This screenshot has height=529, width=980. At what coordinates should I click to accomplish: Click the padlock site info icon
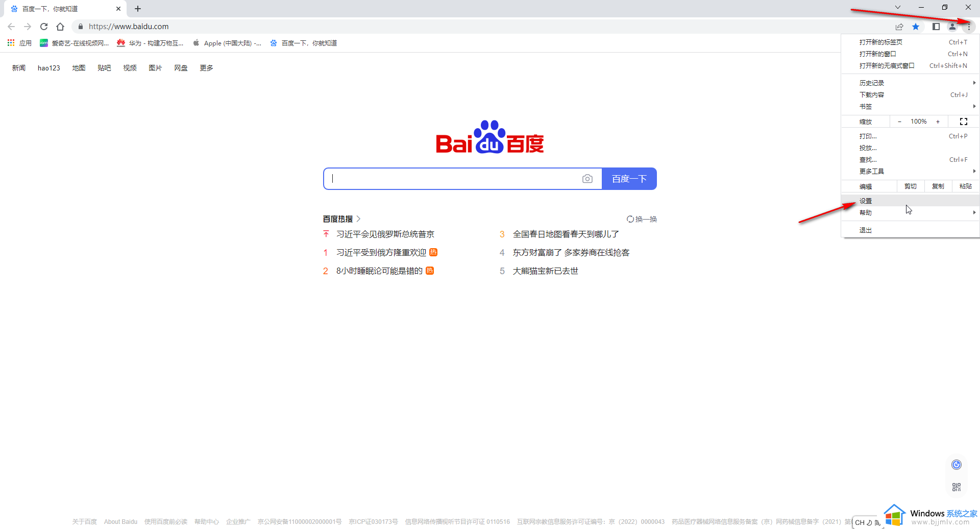click(x=80, y=27)
